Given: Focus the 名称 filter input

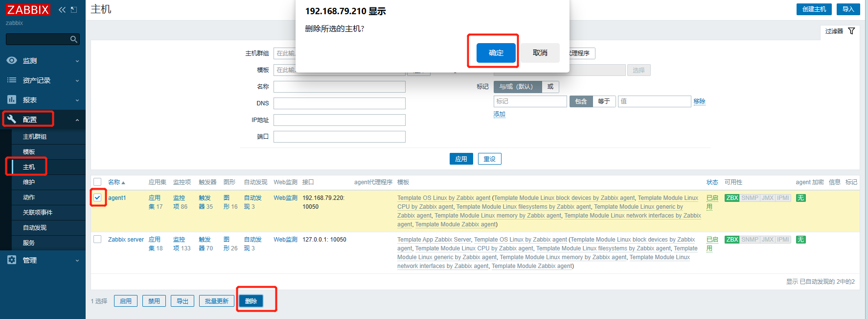Looking at the screenshot, I should (x=340, y=87).
